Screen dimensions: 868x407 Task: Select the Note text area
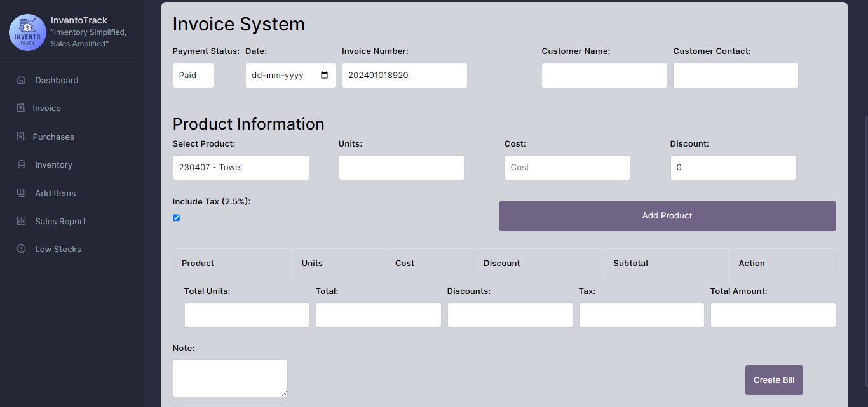click(x=230, y=378)
